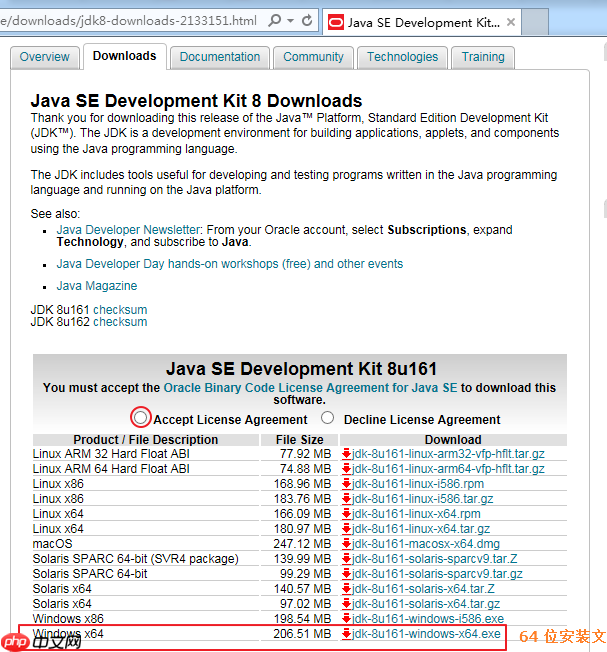607x652 pixels.
Task: Download jdk-8u161-windows-x64.exe file link
Action: click(x=426, y=634)
